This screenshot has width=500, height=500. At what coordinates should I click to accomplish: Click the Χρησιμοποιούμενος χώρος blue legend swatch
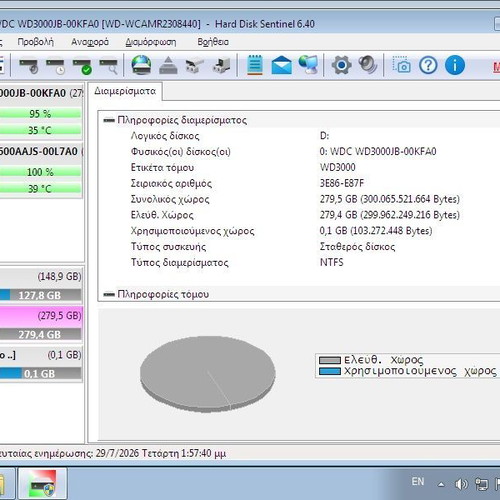330,371
